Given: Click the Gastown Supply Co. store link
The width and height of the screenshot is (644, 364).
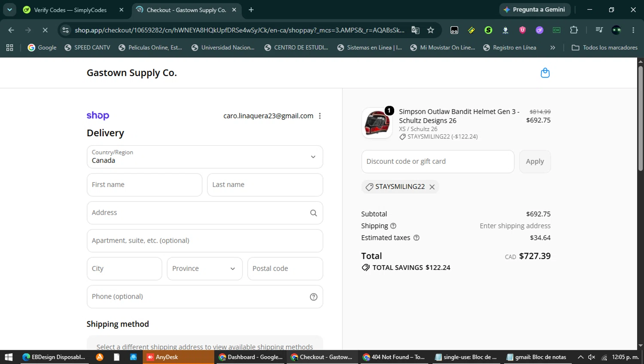Looking at the screenshot, I should 132,73.
